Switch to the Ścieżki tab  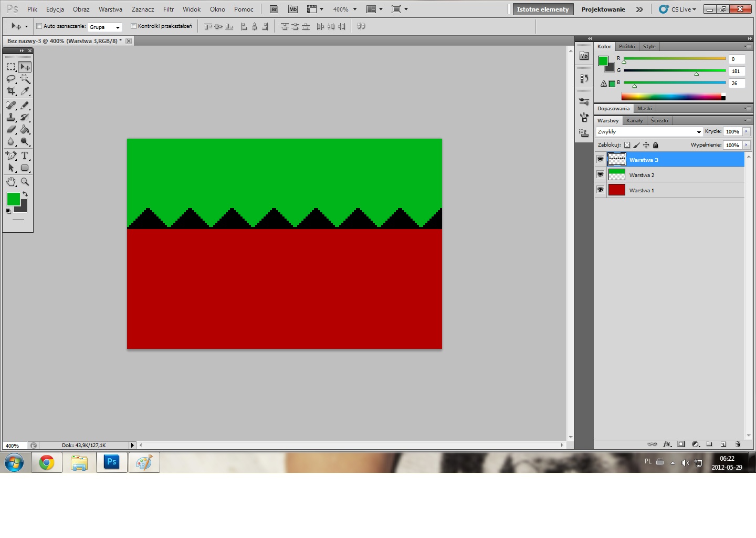659,120
